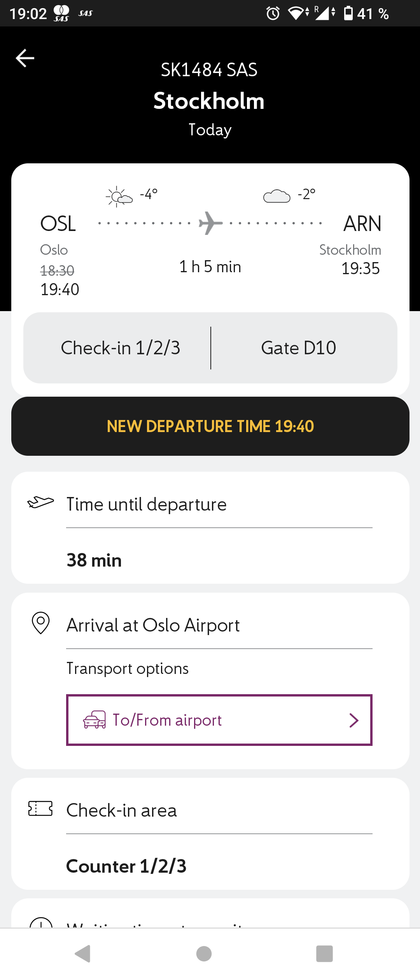Tap the ticket icon beside Check-in area
Screen dimensions: 420x980
point(40,808)
